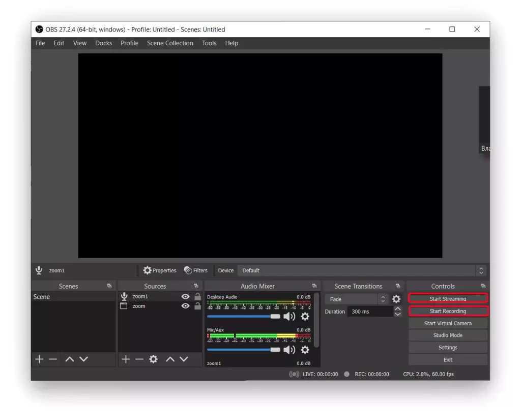Screen dimensions: 521x420
Task: Open the Docks menu
Action: 103,43
